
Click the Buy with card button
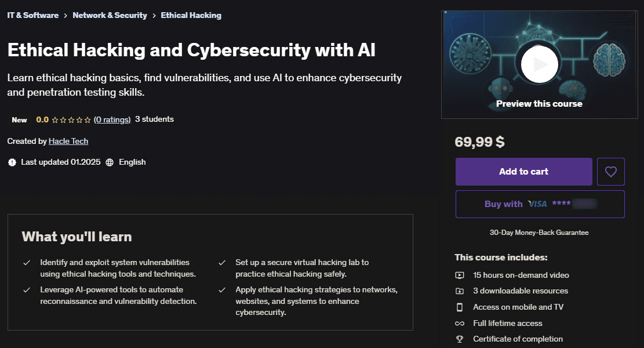point(540,204)
